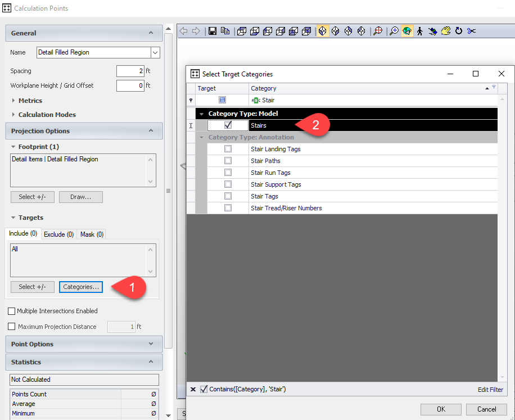Click the fly mode icon

(432, 31)
